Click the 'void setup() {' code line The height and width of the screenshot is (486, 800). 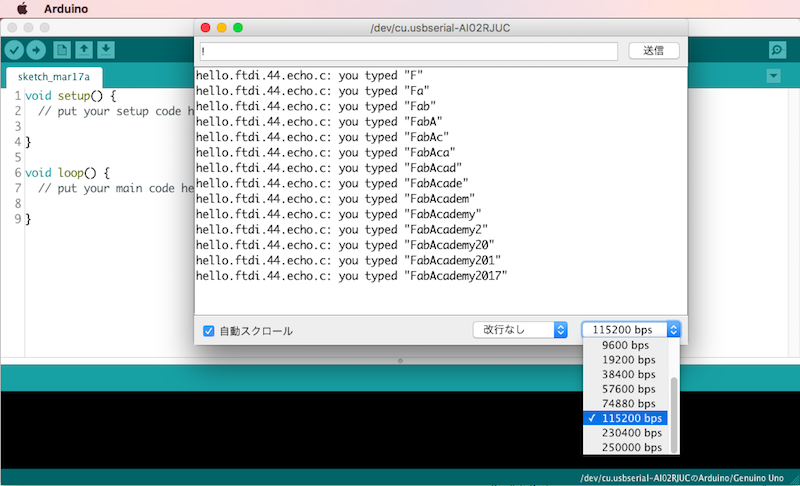70,96
